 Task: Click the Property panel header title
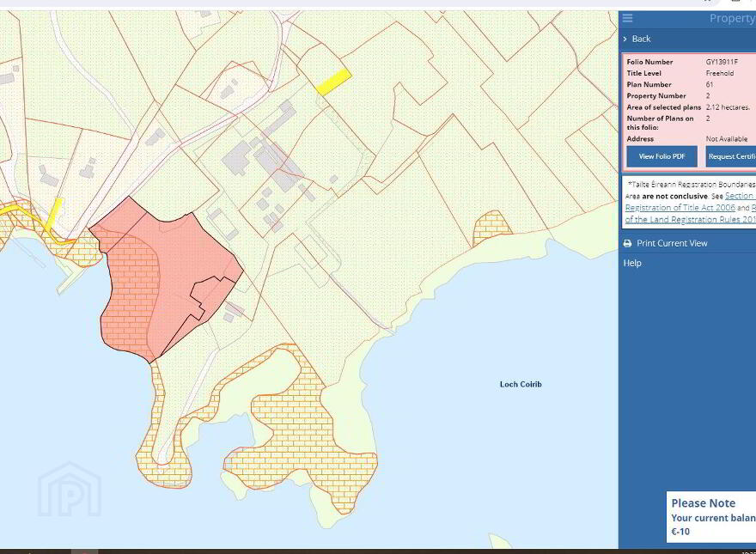pos(732,18)
